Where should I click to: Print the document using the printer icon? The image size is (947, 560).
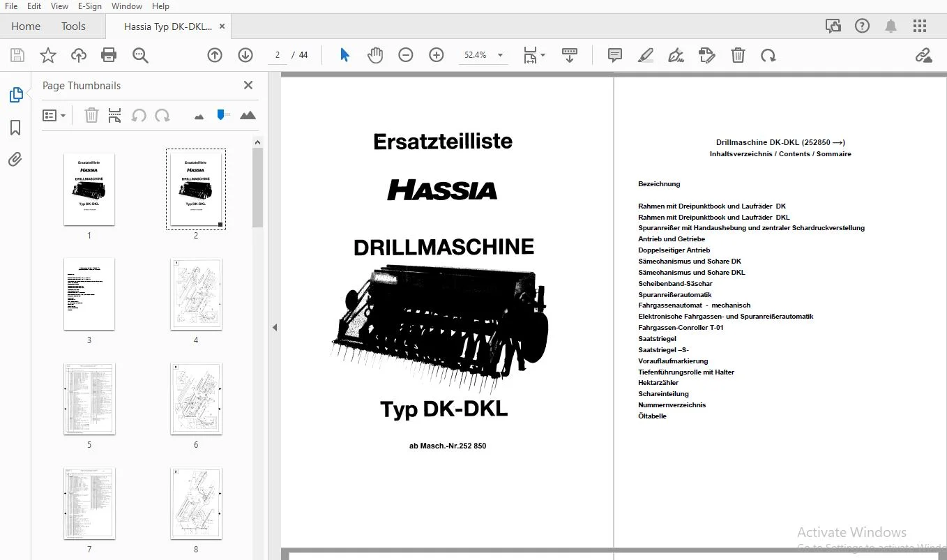click(109, 55)
